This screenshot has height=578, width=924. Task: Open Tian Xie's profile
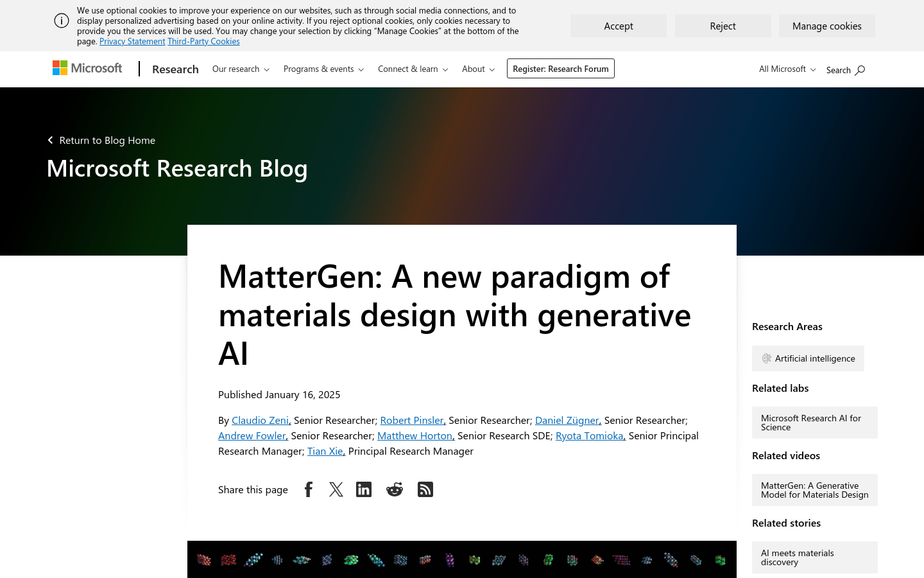325,451
